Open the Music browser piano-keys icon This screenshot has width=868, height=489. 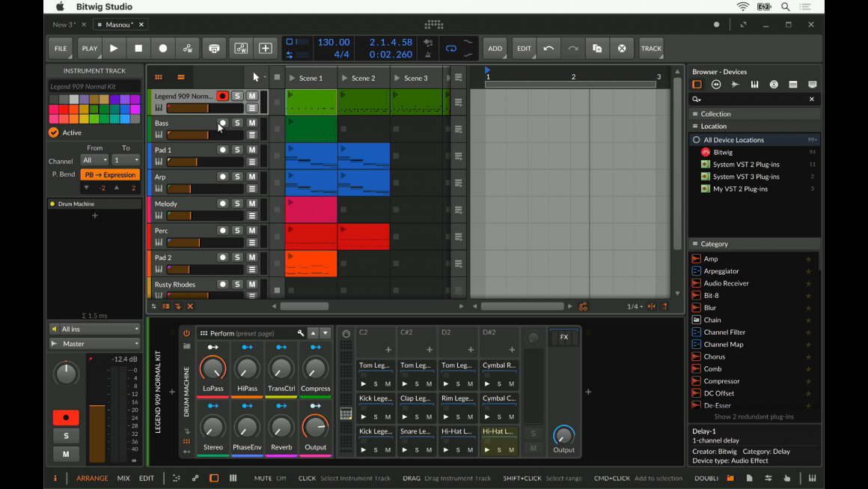pyautogui.click(x=754, y=85)
